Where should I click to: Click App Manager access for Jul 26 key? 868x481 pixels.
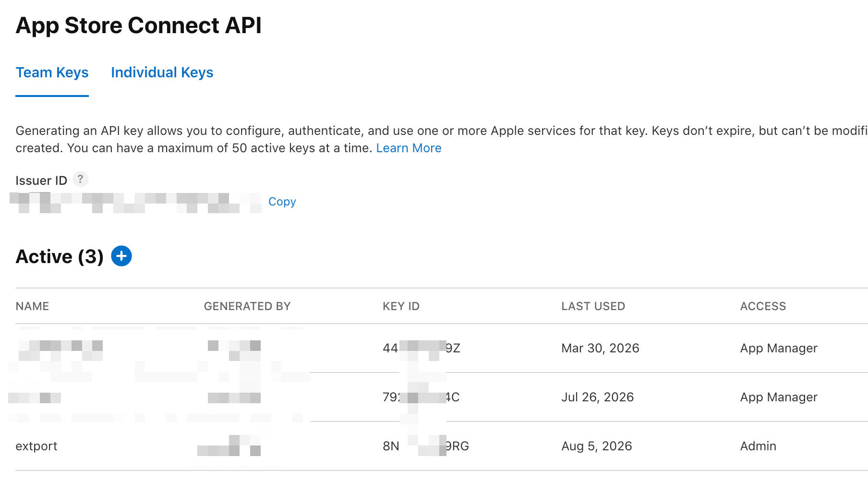click(779, 397)
